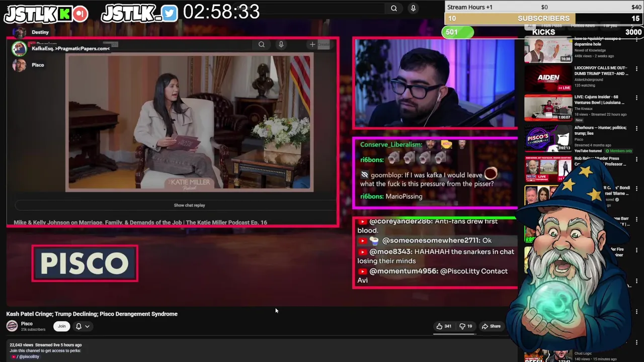Click the Destiny avatar in the voice overlay

(19, 33)
